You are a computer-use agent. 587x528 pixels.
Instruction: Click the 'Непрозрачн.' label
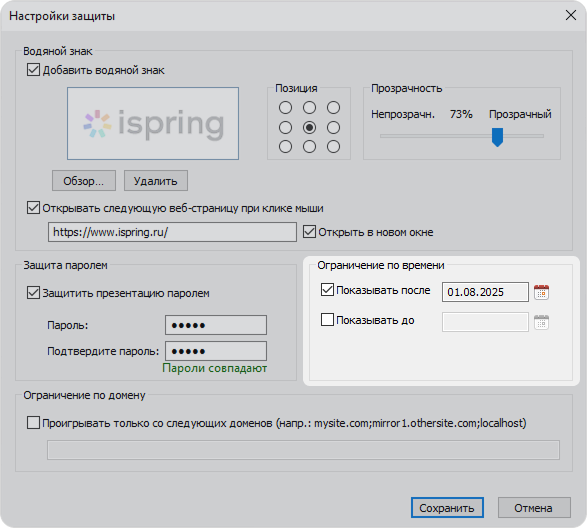coord(403,114)
